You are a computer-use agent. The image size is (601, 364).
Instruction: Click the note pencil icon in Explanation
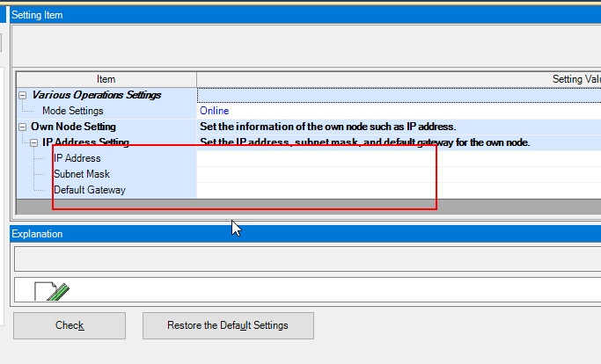click(52, 292)
